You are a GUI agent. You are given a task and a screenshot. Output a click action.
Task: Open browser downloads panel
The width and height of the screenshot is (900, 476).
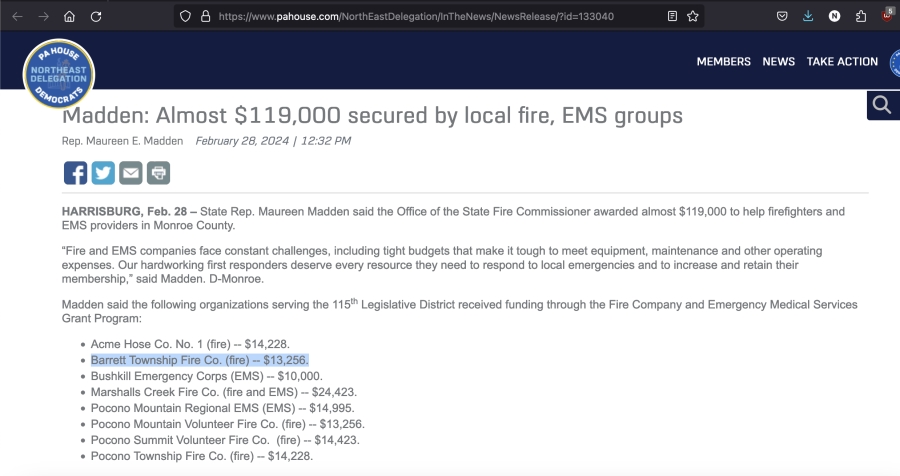coord(808,16)
